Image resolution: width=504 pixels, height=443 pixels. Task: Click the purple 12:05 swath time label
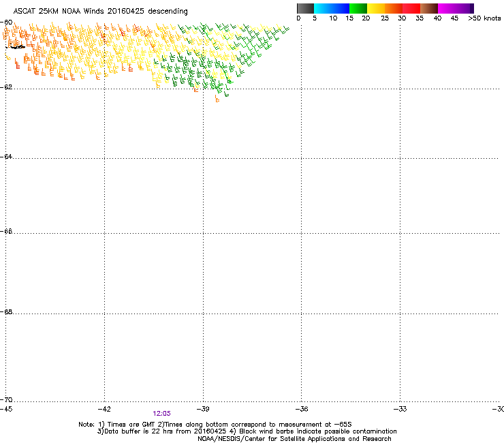coord(161,414)
